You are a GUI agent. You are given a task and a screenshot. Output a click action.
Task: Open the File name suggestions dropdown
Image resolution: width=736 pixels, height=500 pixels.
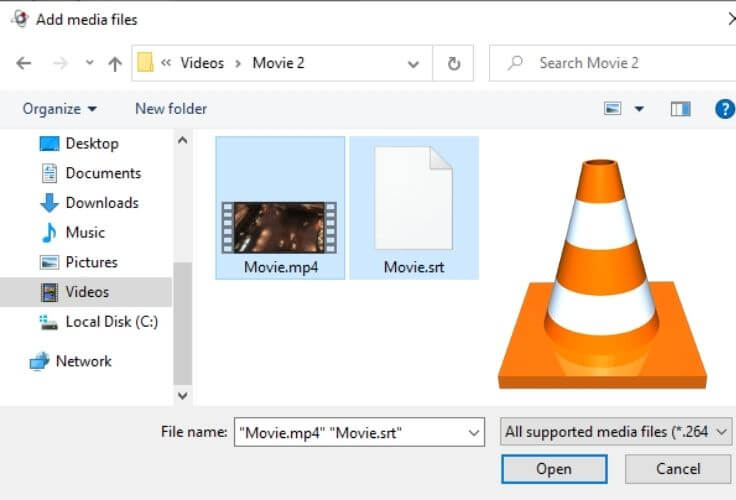coord(473,432)
